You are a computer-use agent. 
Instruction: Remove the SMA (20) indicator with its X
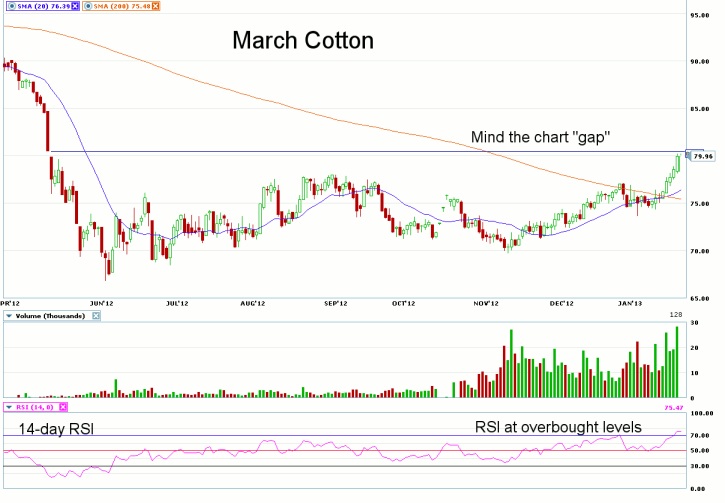(75, 6)
